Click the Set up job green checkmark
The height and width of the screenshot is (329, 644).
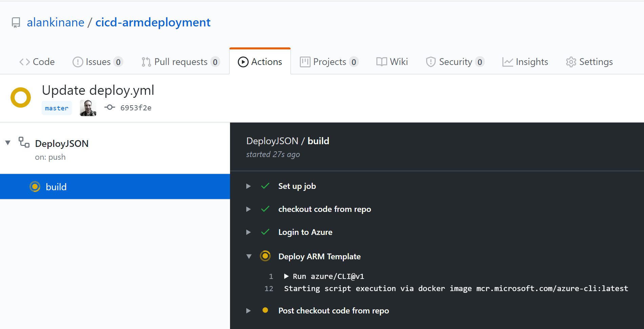[265, 186]
